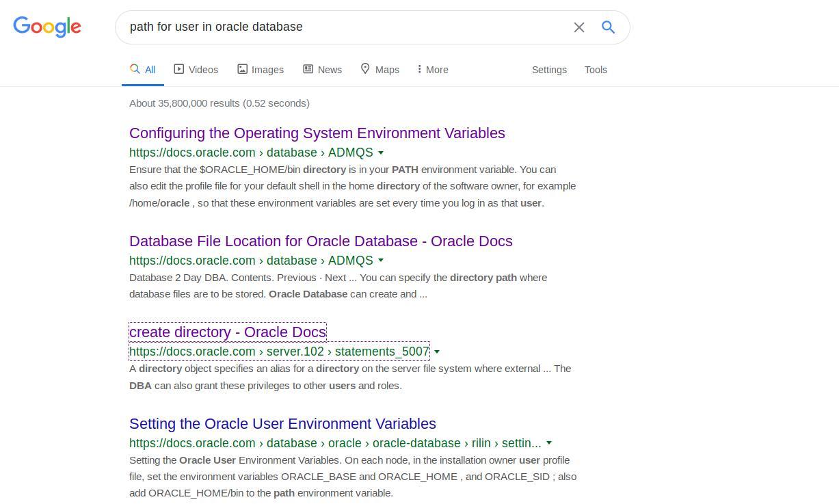Open 'Setting the Oracle User Environment Variables' result
839x504 pixels.
282,423
